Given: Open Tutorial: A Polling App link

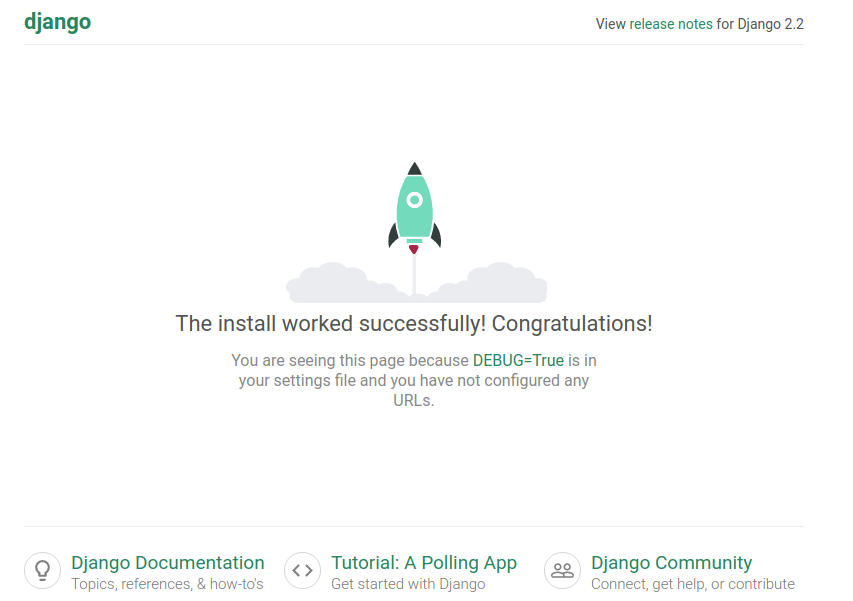Looking at the screenshot, I should coord(424,562).
